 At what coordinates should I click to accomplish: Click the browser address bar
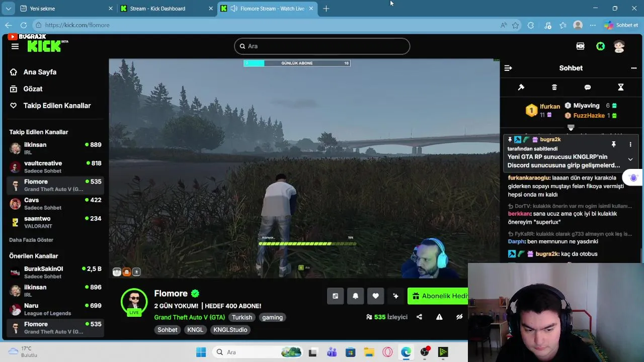267,25
